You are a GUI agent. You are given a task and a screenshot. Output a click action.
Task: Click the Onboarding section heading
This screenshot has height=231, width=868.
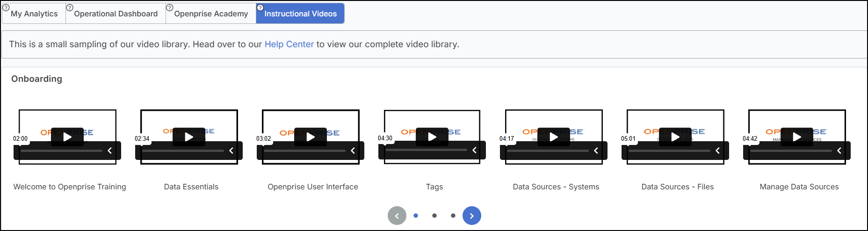pos(36,79)
